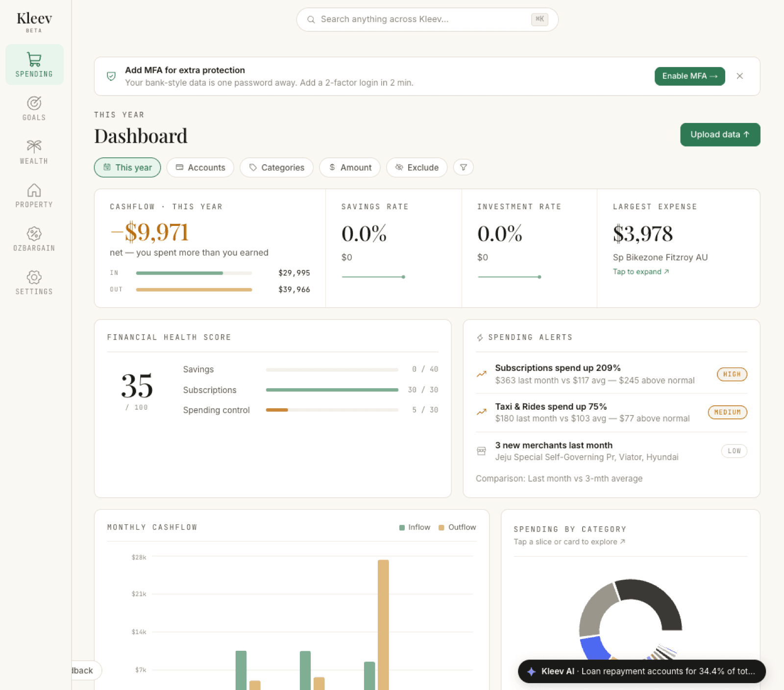Open 3 new merchants last month alert

(x=612, y=451)
